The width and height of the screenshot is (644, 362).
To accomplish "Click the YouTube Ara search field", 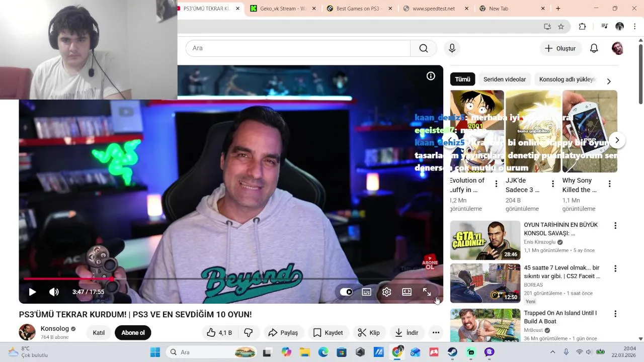I will pyautogui.click(x=298, y=48).
